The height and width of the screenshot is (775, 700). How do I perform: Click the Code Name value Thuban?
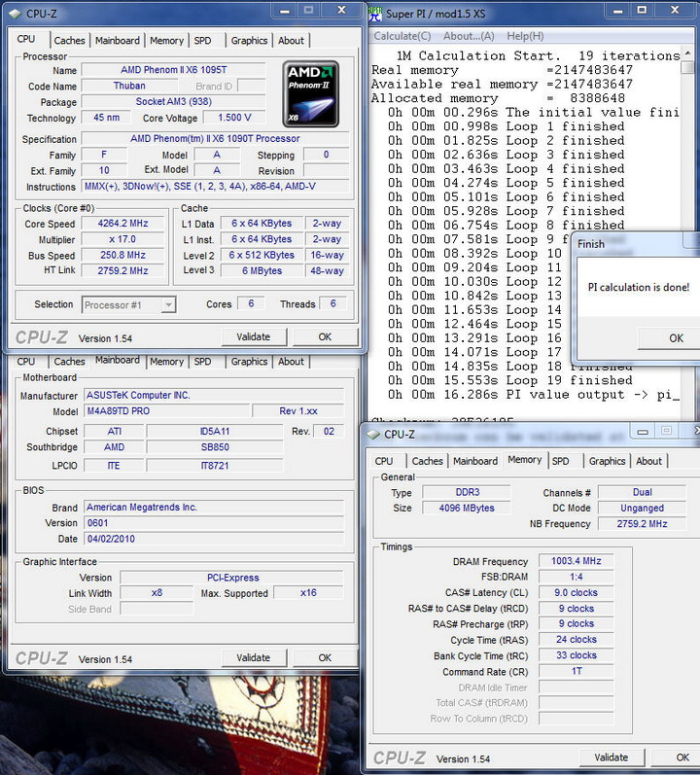[x=129, y=86]
